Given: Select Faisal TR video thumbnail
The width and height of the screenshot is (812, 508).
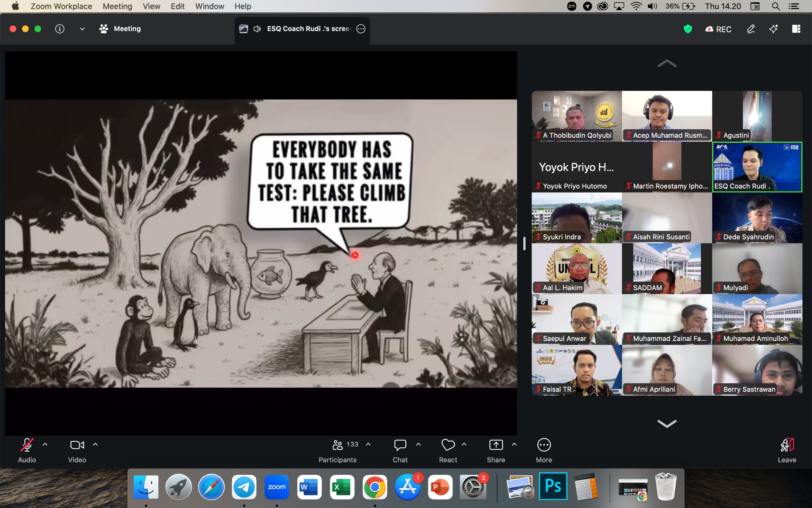Looking at the screenshot, I should pyautogui.click(x=577, y=370).
